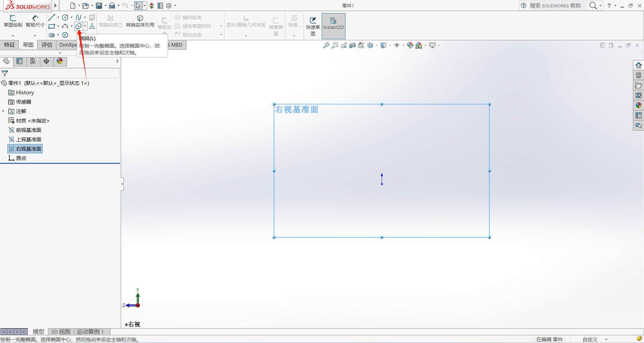The height and width of the screenshot is (343, 644).
Task: Toggle the Instant2D mode
Action: [333, 26]
